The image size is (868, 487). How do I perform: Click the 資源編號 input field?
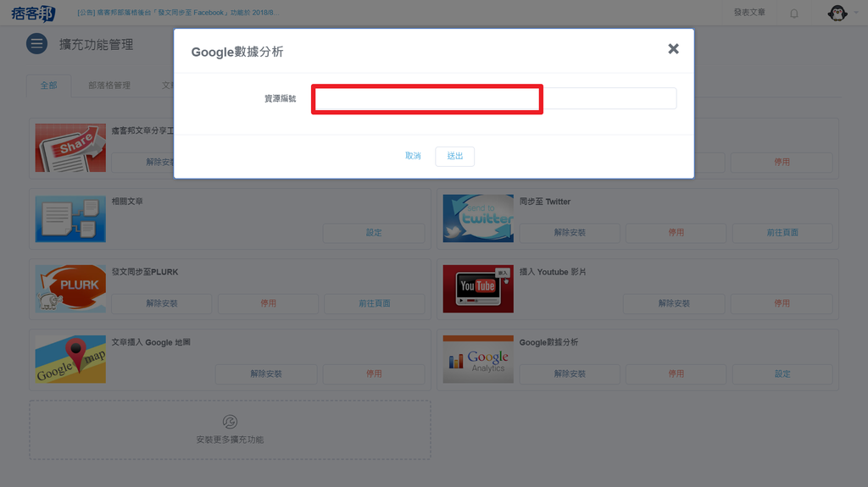coord(494,98)
